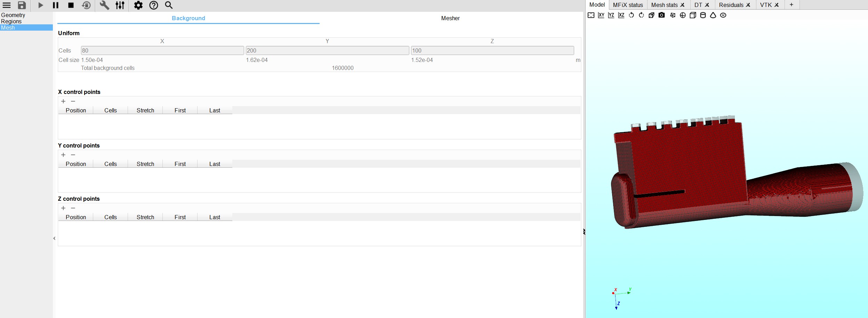868x318 pixels.
Task: Select Geometry in the left pane
Action: (x=13, y=15)
